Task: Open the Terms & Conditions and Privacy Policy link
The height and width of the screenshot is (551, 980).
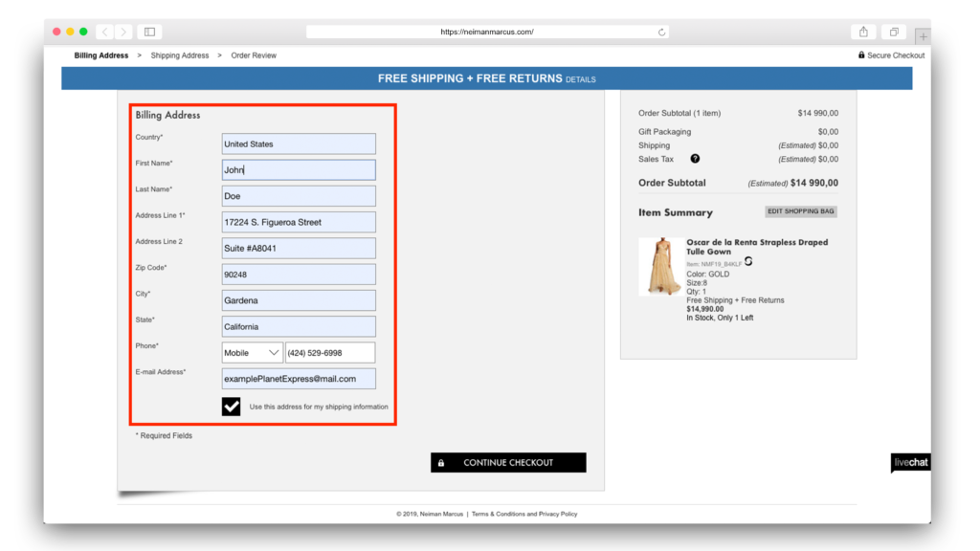Action: [524, 514]
